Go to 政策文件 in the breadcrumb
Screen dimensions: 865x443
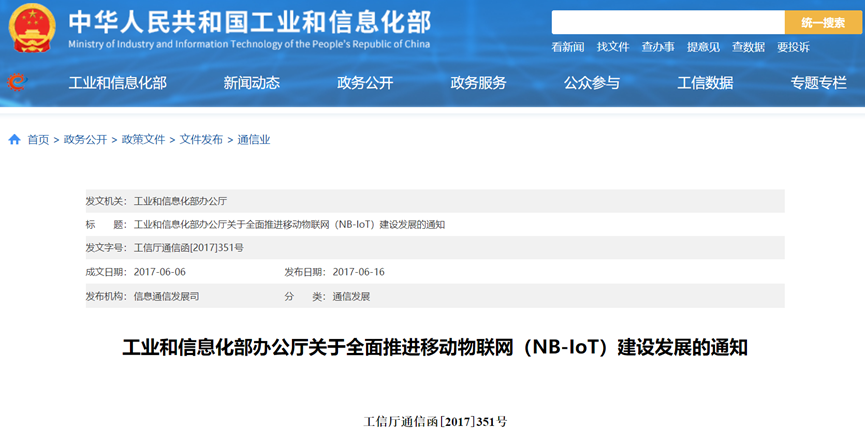tap(143, 140)
